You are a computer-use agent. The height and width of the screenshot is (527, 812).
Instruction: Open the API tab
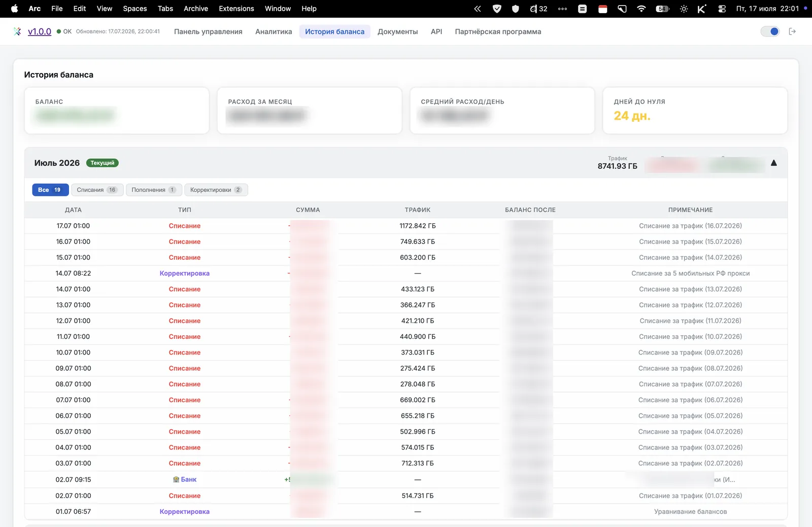pyautogui.click(x=436, y=31)
